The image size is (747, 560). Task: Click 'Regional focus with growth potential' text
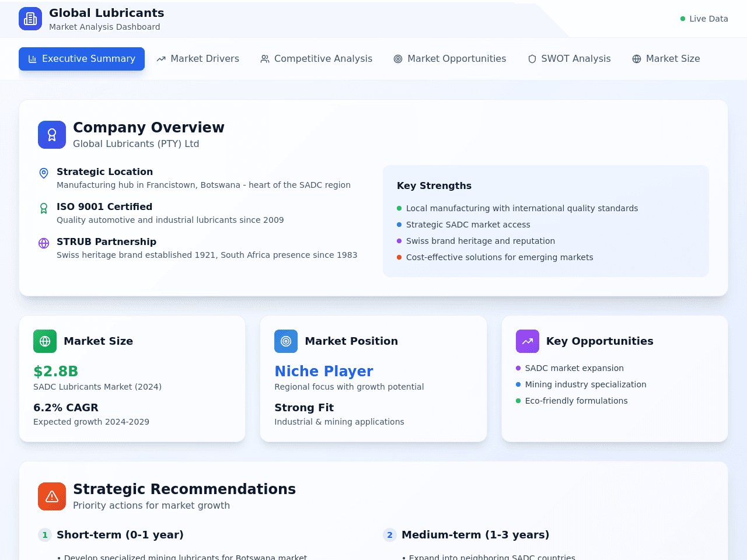(x=349, y=387)
